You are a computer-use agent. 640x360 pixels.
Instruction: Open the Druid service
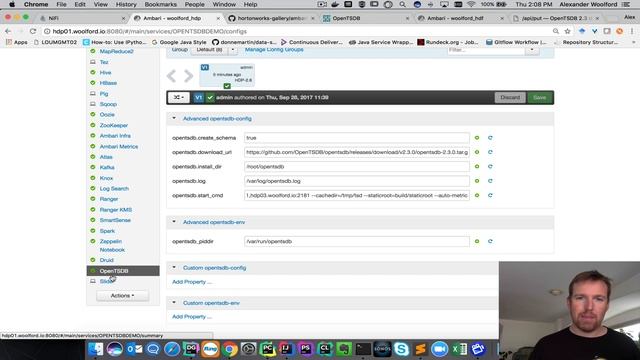[107, 260]
